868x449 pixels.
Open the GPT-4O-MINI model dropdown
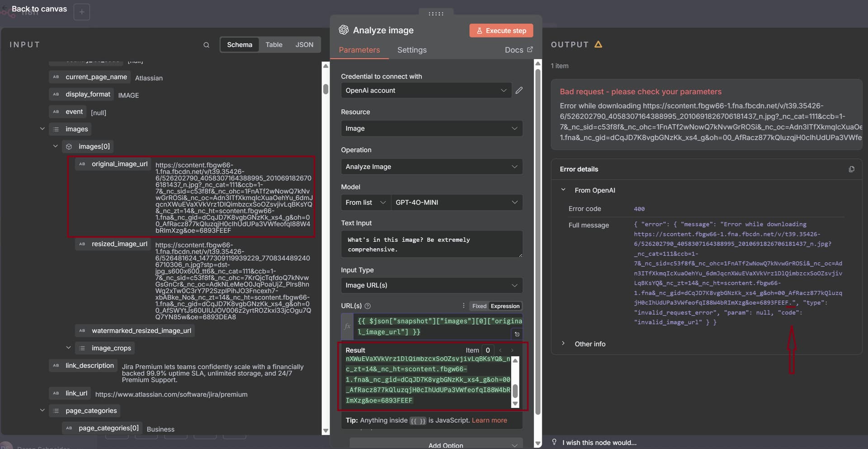tap(456, 203)
